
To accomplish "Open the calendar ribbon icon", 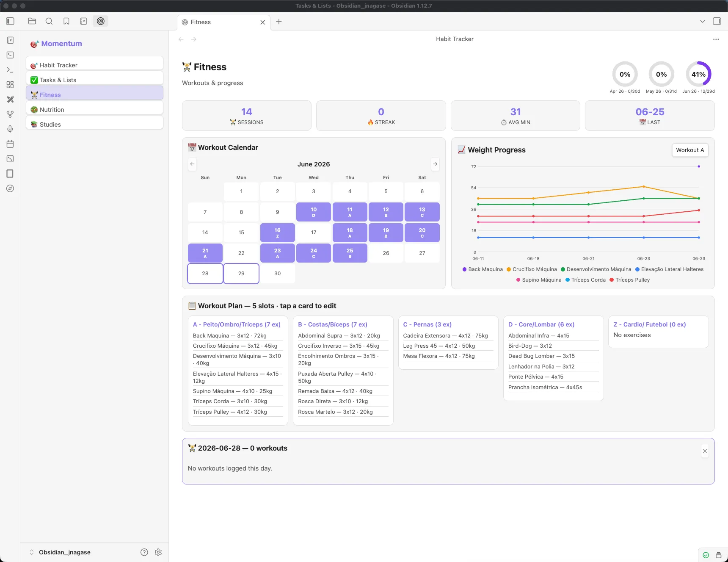I will [x=10, y=144].
